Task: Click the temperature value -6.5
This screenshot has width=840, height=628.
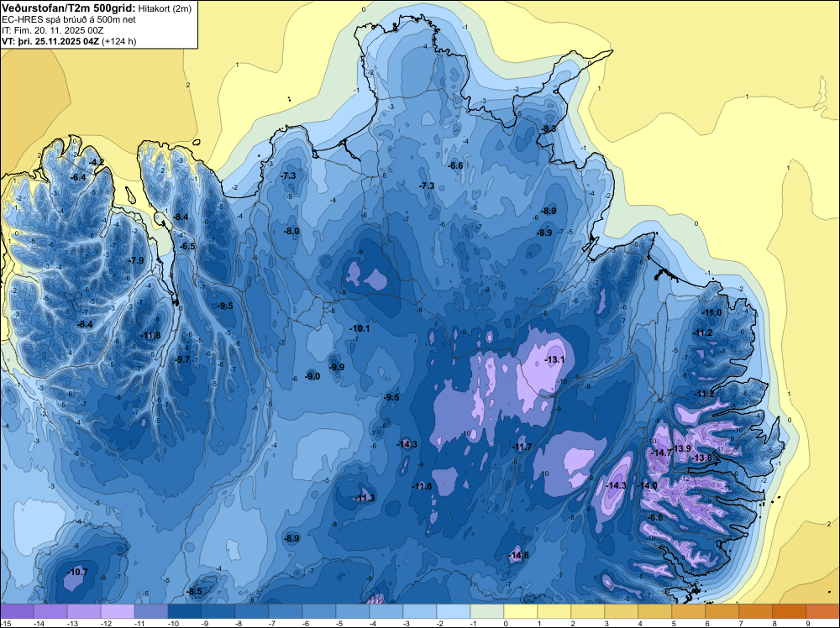Action: point(188,247)
